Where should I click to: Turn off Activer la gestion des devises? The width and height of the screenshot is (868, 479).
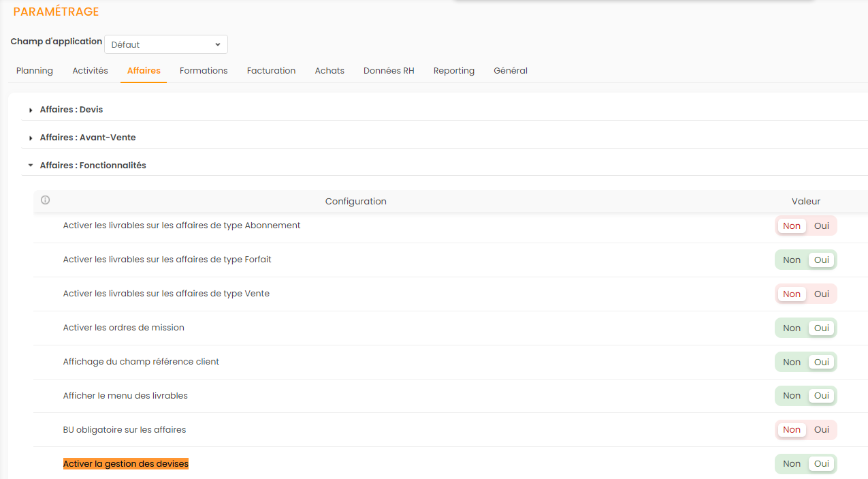click(791, 463)
